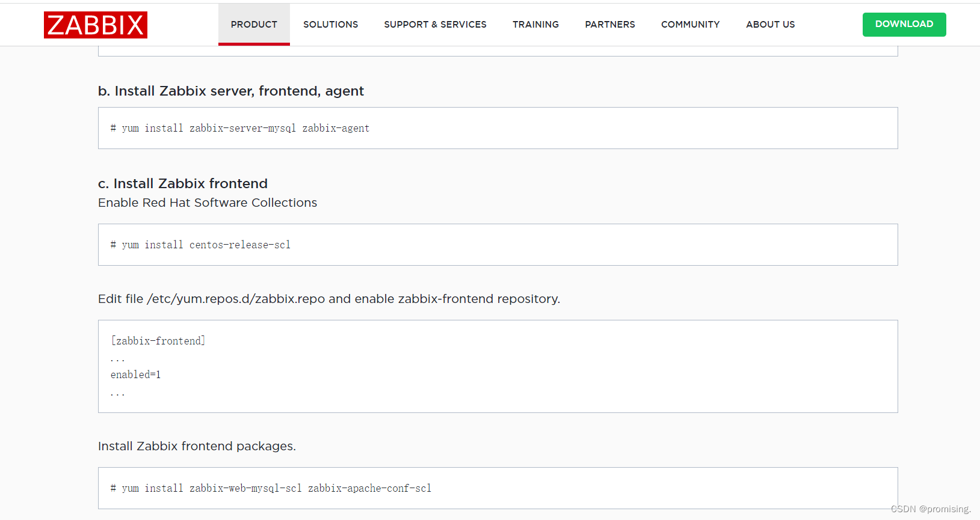This screenshot has height=520, width=980.
Task: Click the heading 'b. Install Zabbix server, frontend, agent'
Action: (x=231, y=91)
